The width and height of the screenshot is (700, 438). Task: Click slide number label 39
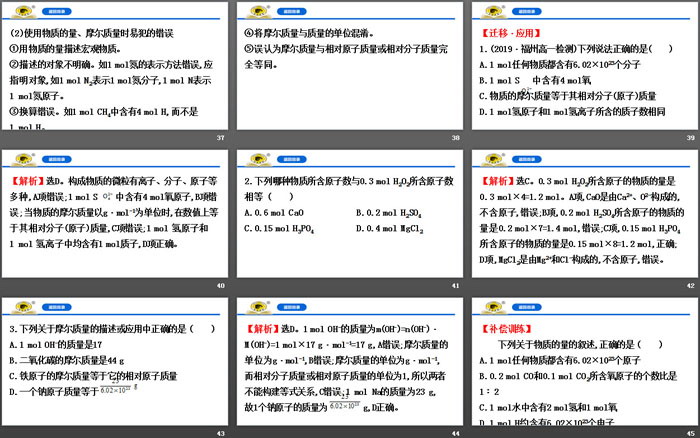pos(691,138)
